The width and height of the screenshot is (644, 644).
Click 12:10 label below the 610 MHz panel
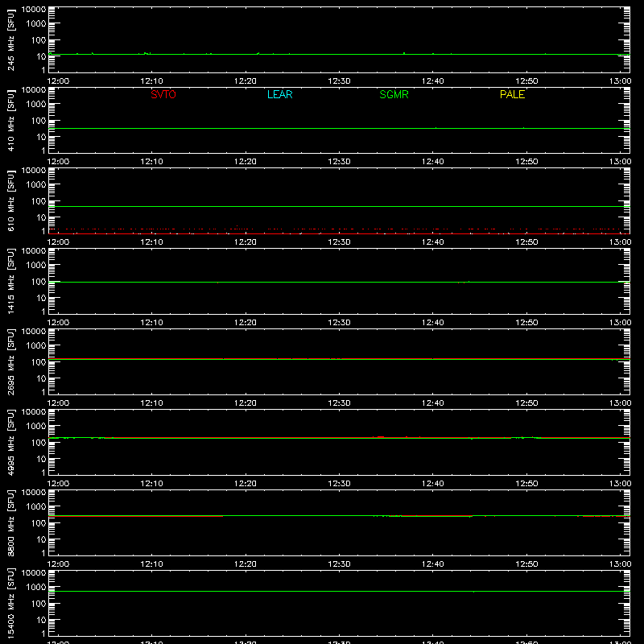tap(151, 242)
